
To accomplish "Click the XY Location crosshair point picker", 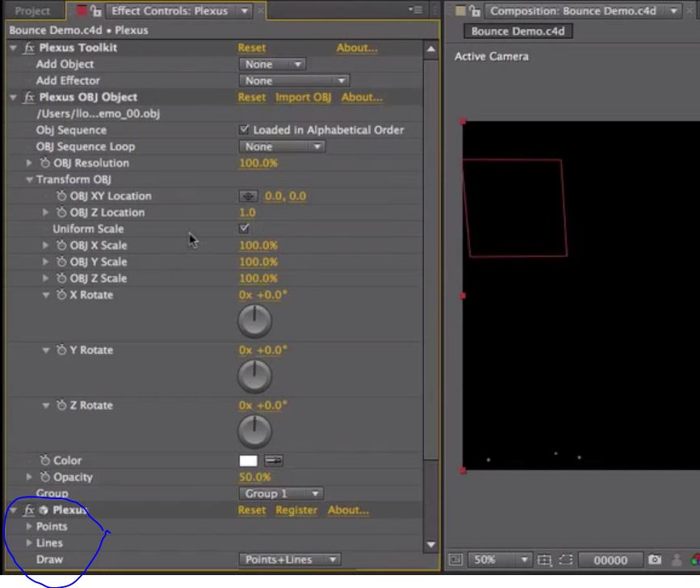I will point(248,196).
